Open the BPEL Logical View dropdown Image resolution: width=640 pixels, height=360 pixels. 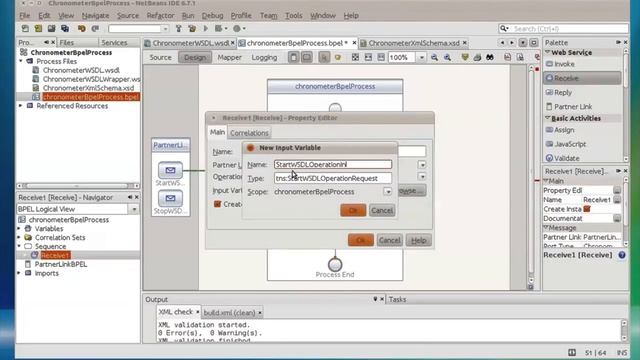[134, 209]
